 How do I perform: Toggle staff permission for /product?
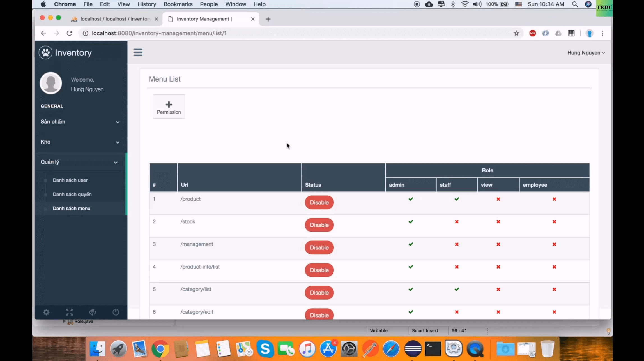pyautogui.click(x=457, y=199)
